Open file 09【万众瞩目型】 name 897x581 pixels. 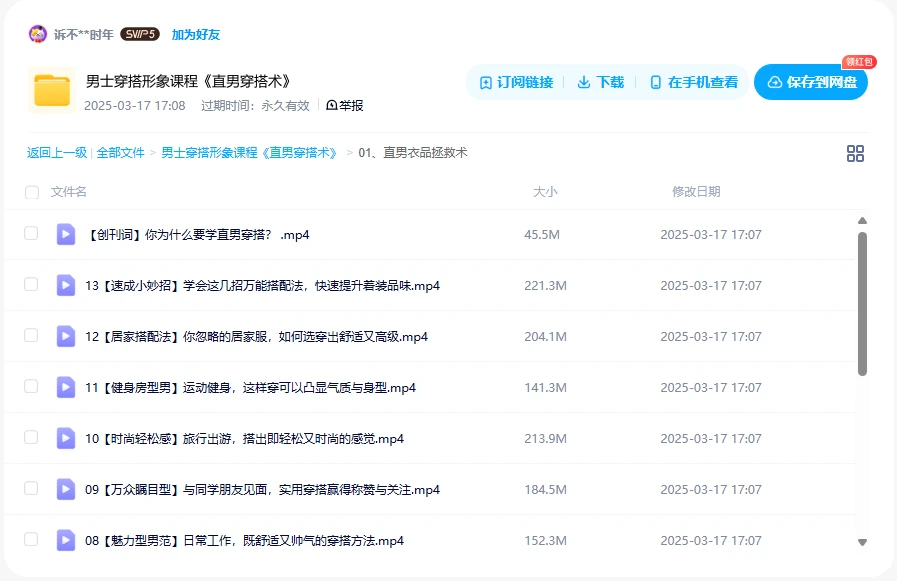click(263, 490)
